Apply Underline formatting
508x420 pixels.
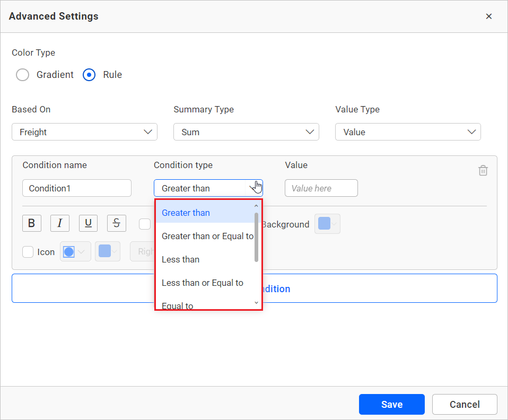tap(88, 223)
